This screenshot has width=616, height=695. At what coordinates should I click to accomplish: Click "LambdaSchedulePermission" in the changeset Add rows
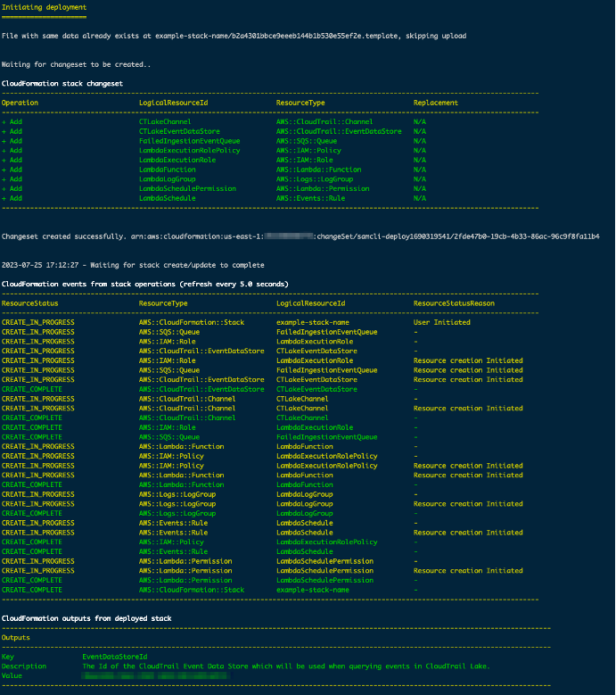pyautogui.click(x=187, y=189)
